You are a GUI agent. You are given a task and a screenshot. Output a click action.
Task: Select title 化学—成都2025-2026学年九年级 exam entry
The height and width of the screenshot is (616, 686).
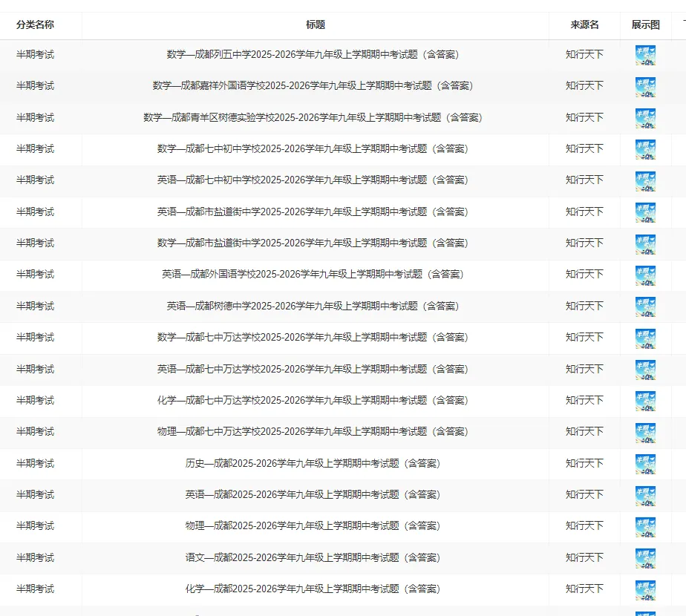[x=313, y=589]
